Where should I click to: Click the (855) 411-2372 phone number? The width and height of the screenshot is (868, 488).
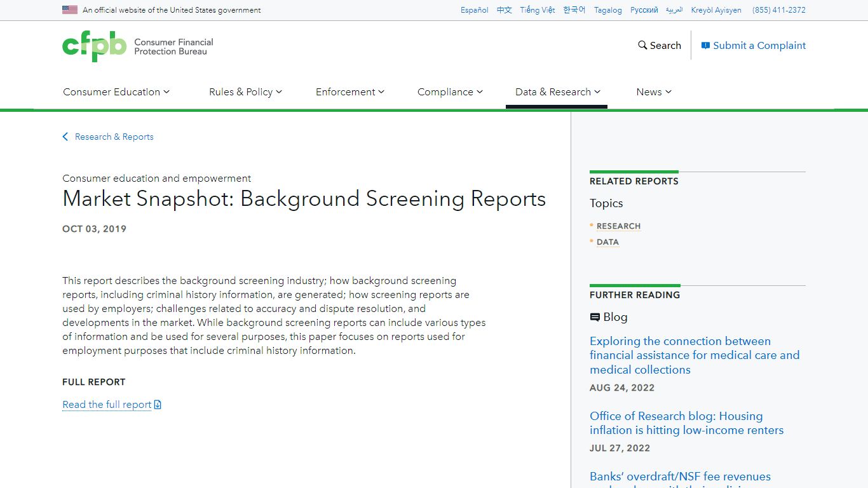[779, 10]
